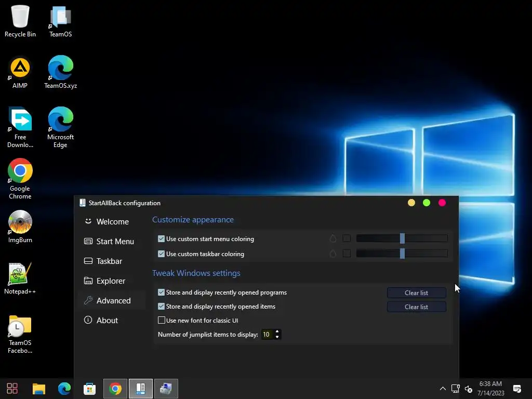Clear list of recently opened programs
Image resolution: width=532 pixels, height=399 pixels.
click(x=416, y=293)
